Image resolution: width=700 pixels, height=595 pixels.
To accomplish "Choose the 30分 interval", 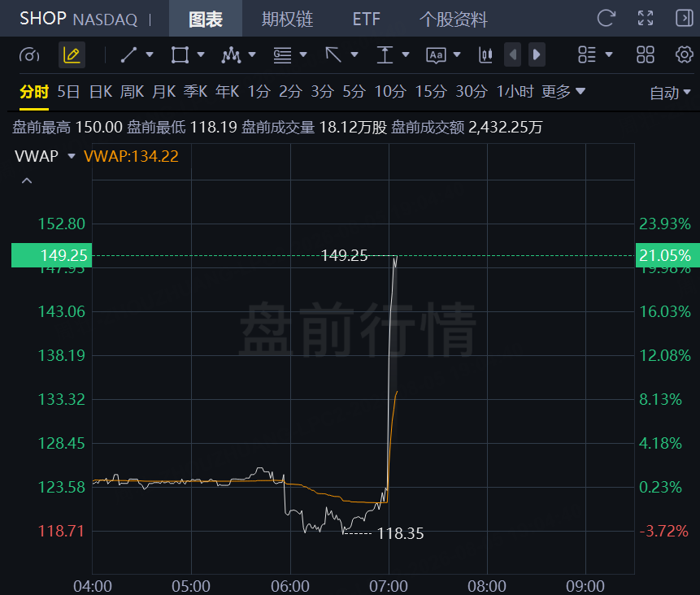I will pos(472,92).
